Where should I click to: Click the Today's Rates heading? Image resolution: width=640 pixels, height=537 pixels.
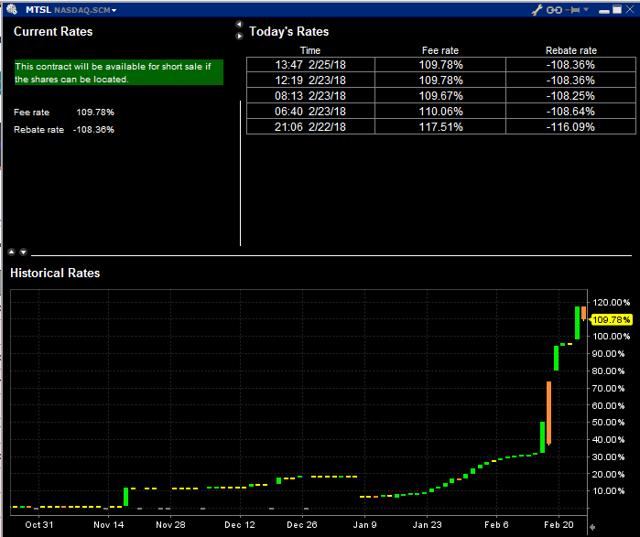coord(289,32)
